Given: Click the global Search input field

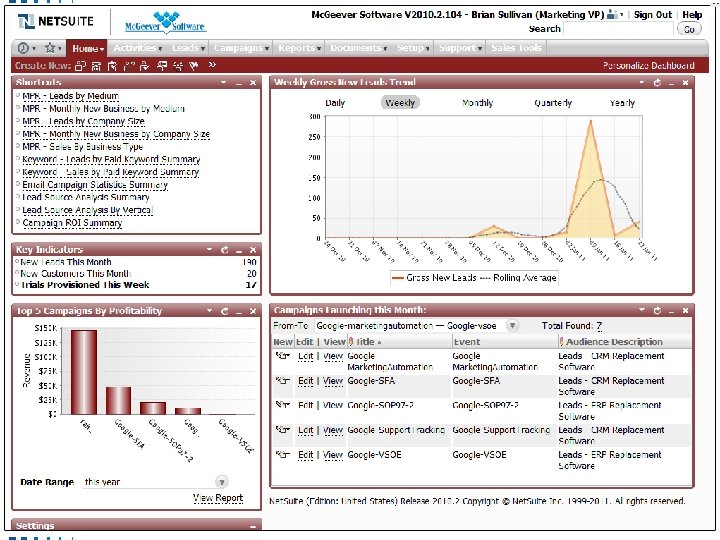Looking at the screenshot, I should (619, 29).
